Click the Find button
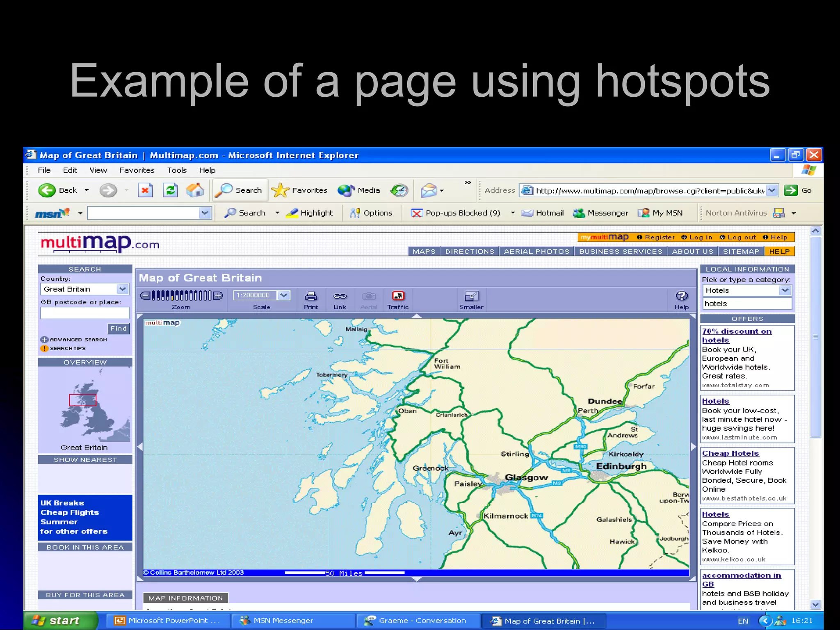Screen dimensions: 840x630 119,329
